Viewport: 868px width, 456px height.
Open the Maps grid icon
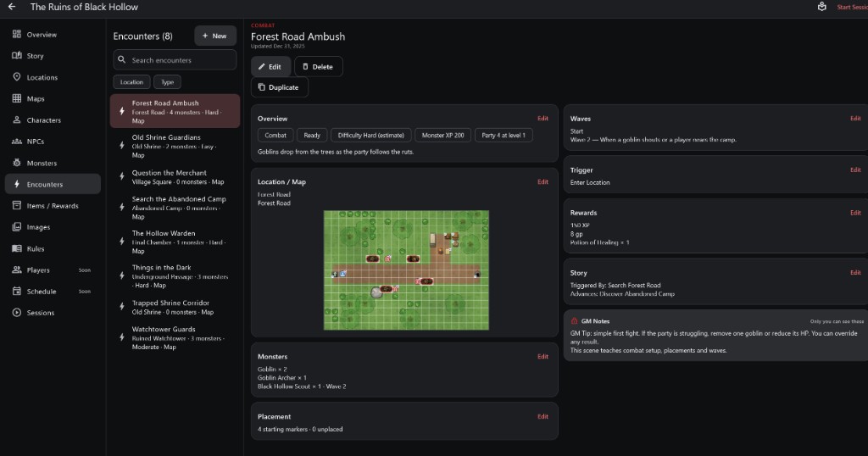(17, 98)
